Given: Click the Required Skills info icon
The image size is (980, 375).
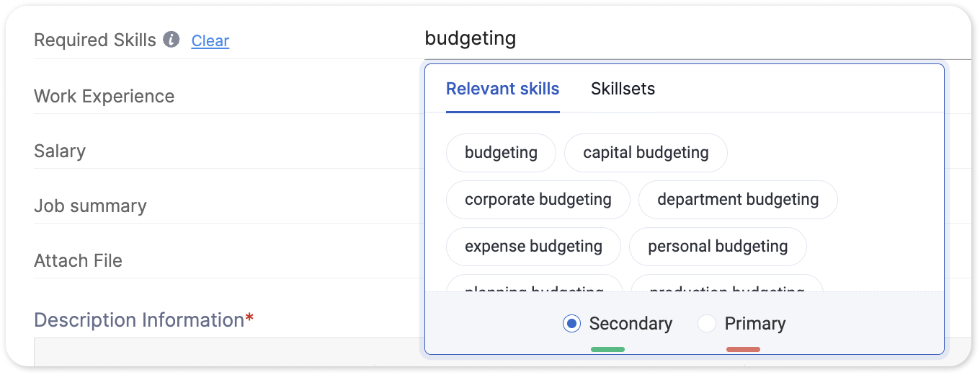Looking at the screenshot, I should tap(171, 40).
